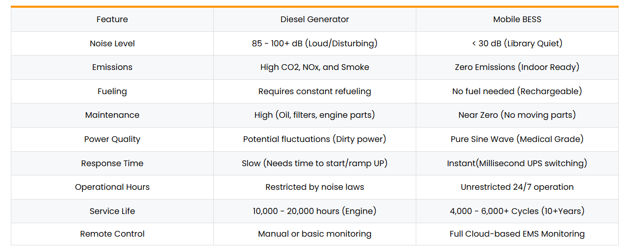644x250 pixels.
Task: Click the Operational Hours row label
Action: (112, 187)
